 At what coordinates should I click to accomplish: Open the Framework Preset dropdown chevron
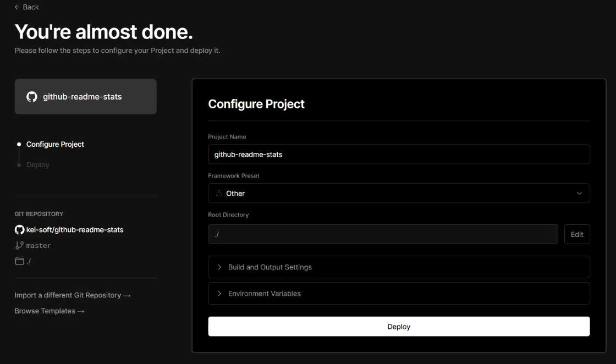pos(579,193)
